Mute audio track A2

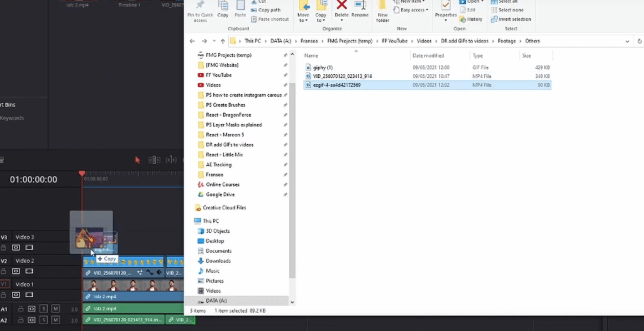point(55,320)
